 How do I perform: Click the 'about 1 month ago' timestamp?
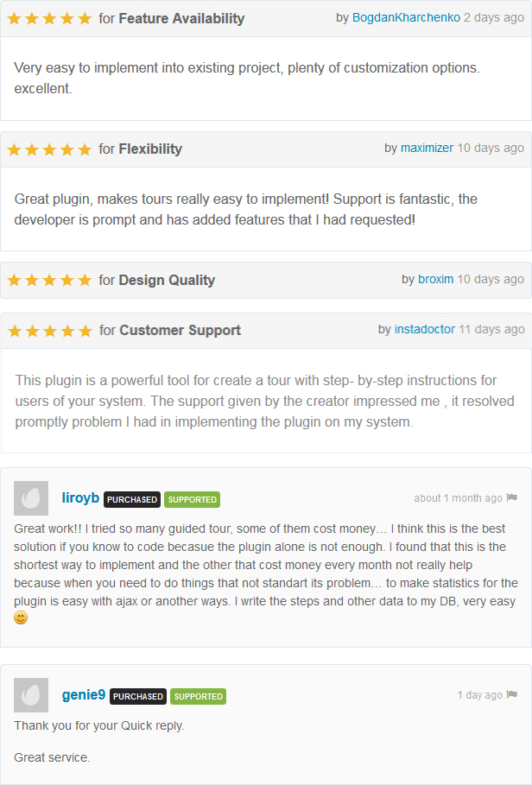(x=458, y=498)
